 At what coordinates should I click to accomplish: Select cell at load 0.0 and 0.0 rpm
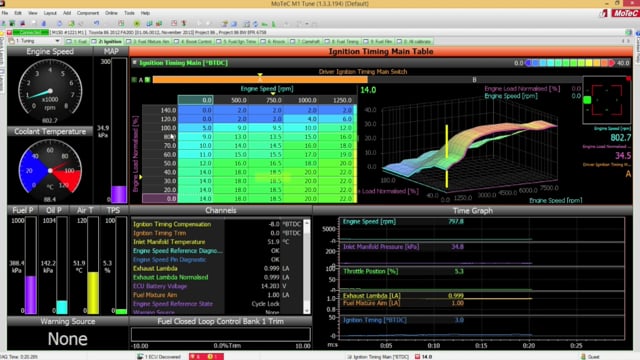coord(195,198)
